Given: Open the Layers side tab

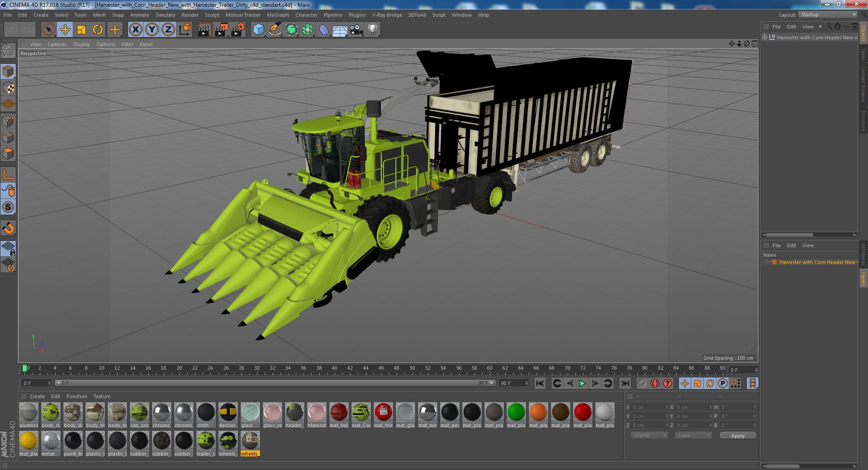Looking at the screenshot, I should [863, 279].
